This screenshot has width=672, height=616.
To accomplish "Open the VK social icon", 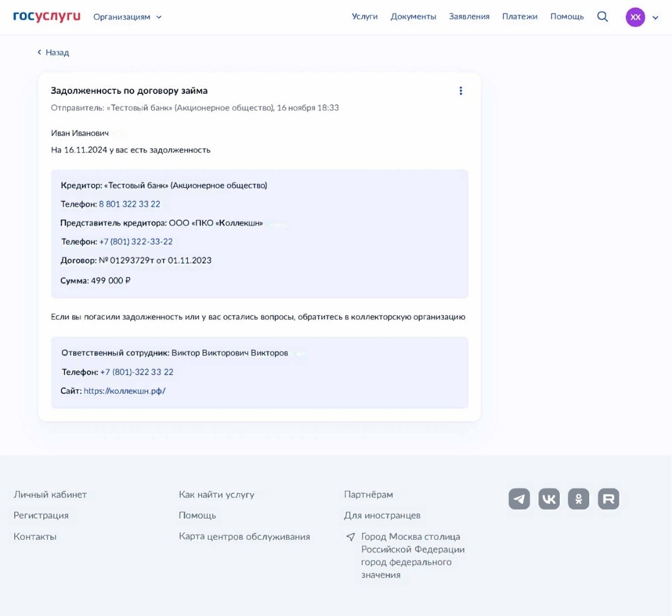I will pyautogui.click(x=549, y=498).
